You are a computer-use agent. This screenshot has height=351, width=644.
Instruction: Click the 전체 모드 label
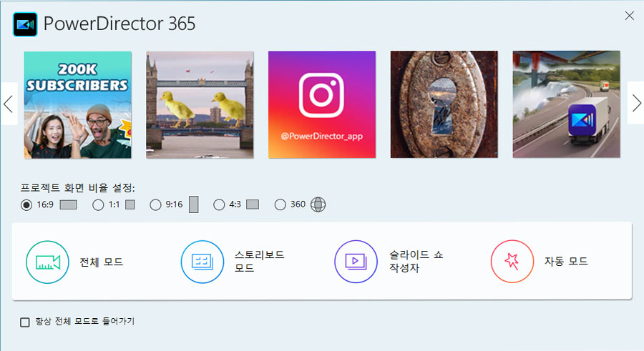pyautogui.click(x=102, y=262)
